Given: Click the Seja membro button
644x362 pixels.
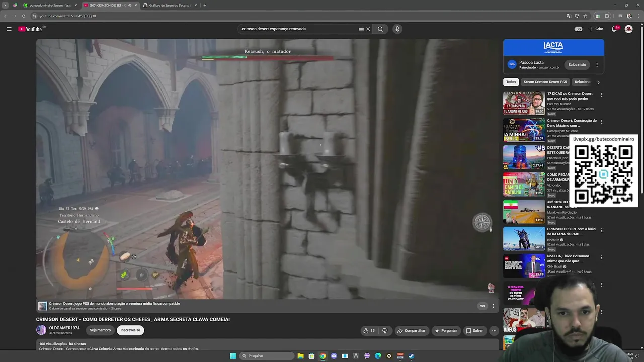Looking at the screenshot, I should point(100,330).
